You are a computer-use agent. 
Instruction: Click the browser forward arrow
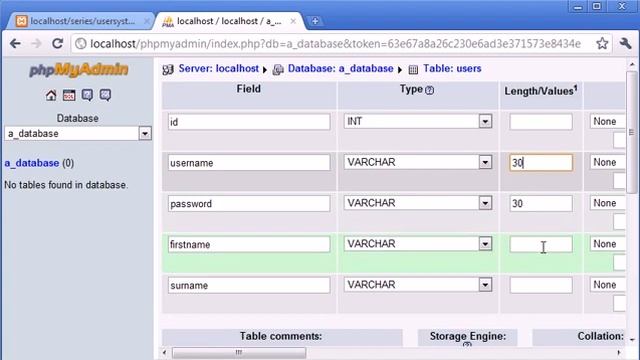tap(37, 43)
